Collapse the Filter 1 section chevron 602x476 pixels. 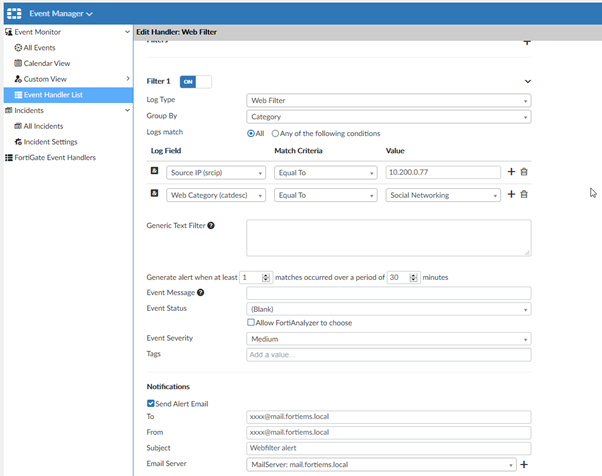point(527,81)
